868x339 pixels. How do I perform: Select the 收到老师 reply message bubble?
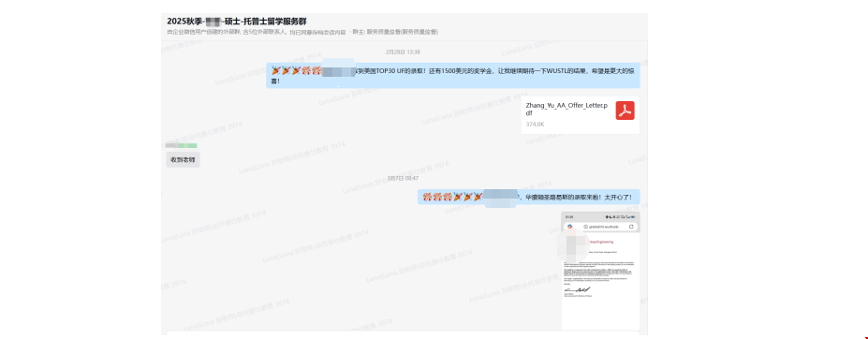coord(183,159)
